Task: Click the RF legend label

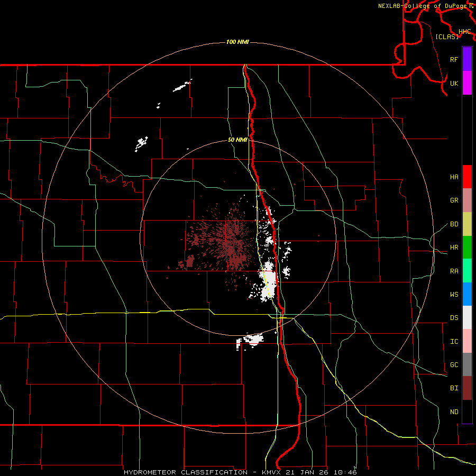Action: coord(454,59)
